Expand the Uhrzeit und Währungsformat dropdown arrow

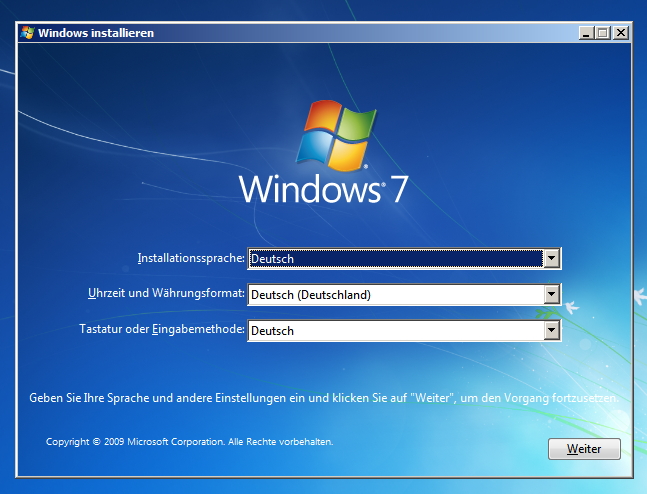[x=552, y=295]
